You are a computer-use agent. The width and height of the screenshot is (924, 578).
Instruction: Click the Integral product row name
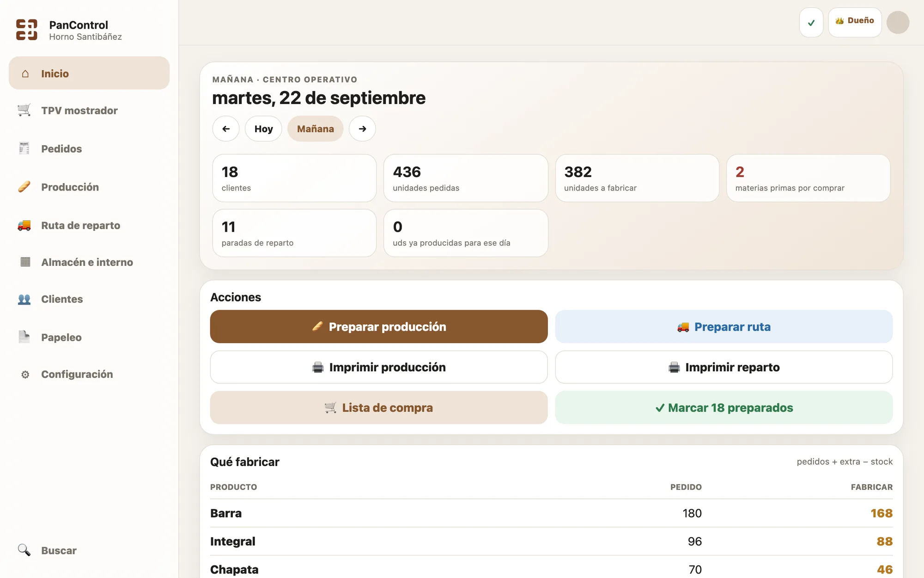(x=232, y=541)
